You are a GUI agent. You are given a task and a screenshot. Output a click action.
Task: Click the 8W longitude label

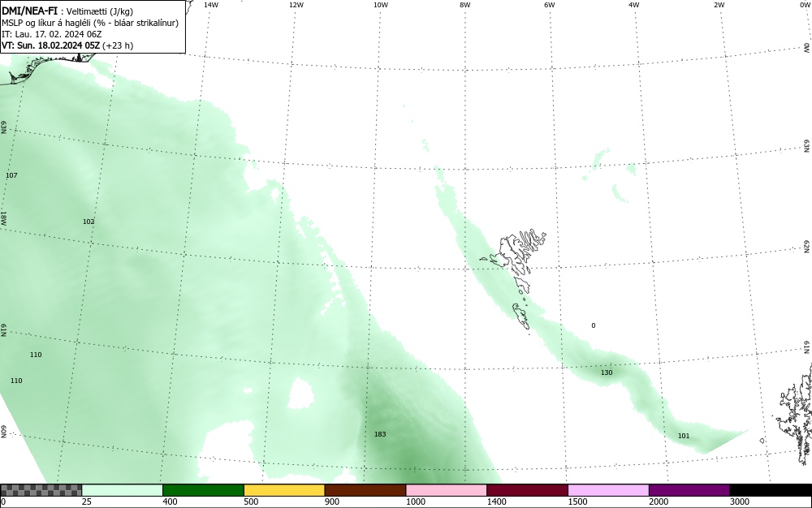coord(465,5)
